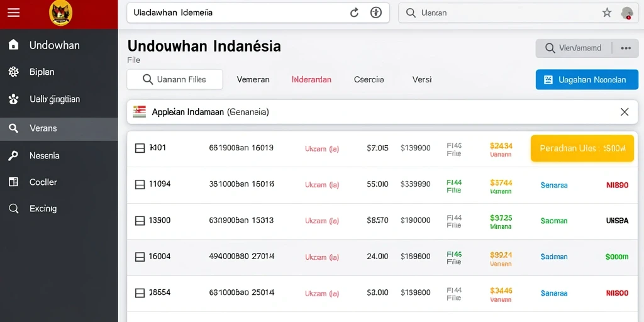Click the circled icon next to reload

[x=376, y=13]
